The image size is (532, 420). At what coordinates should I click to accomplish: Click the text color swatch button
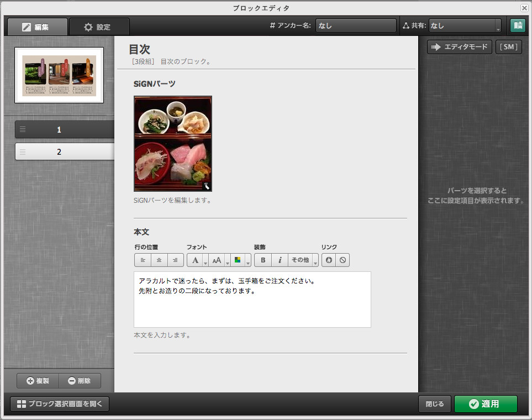pos(238,260)
